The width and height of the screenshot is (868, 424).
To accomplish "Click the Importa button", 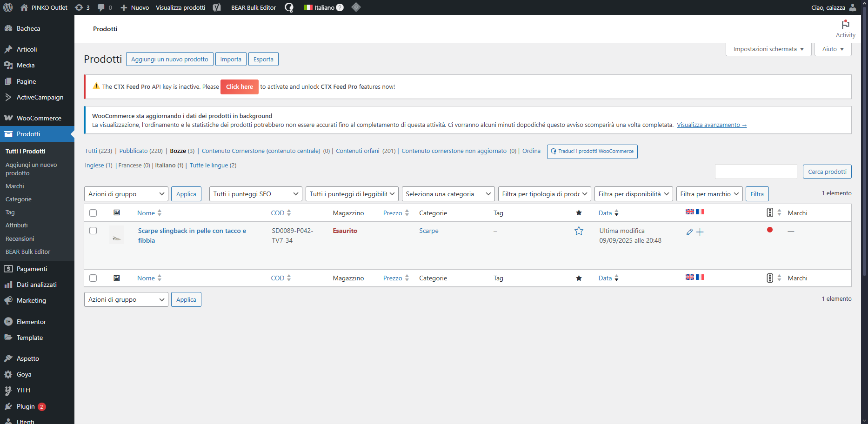I will tap(231, 59).
